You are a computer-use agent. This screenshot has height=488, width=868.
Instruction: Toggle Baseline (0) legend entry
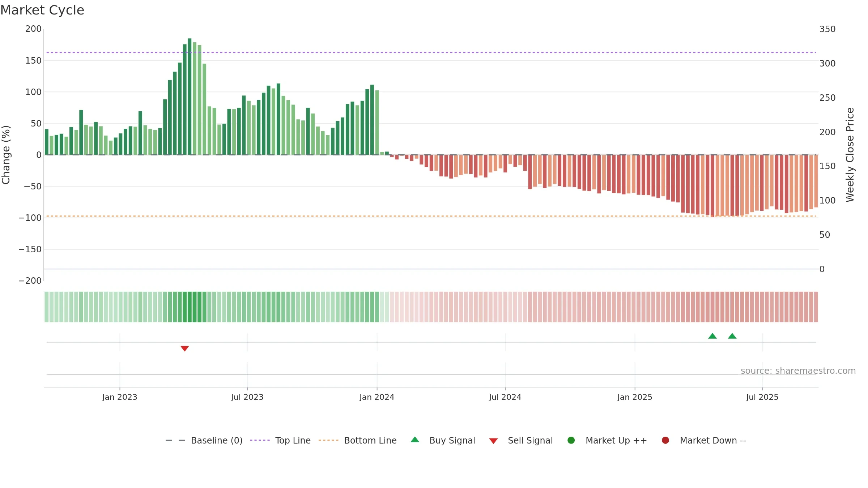[x=204, y=440]
